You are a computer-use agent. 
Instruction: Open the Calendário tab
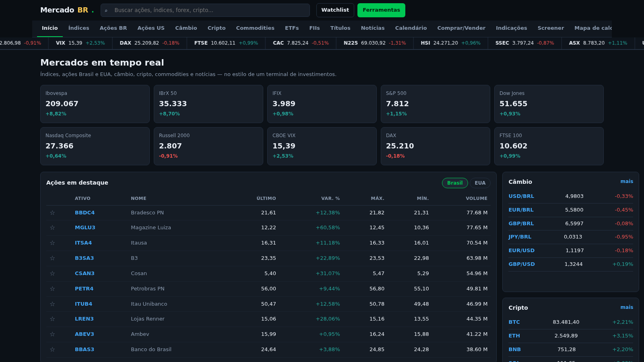pyautogui.click(x=411, y=28)
